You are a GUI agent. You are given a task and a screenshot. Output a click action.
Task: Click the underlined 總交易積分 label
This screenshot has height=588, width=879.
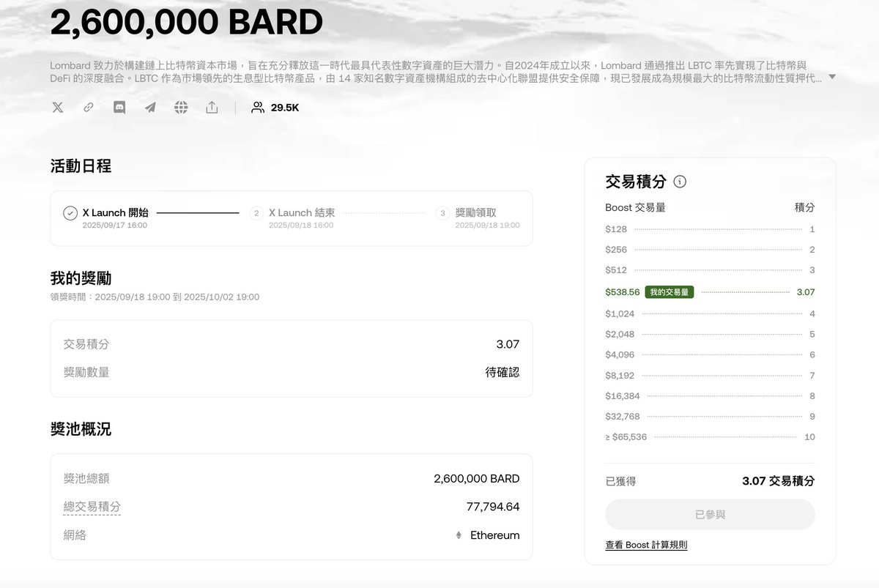(92, 507)
